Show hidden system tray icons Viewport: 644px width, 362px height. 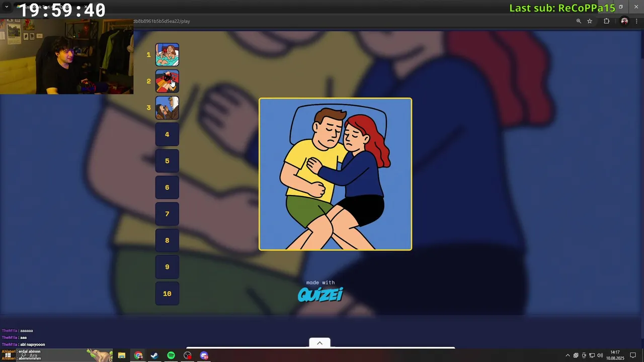coord(568,355)
